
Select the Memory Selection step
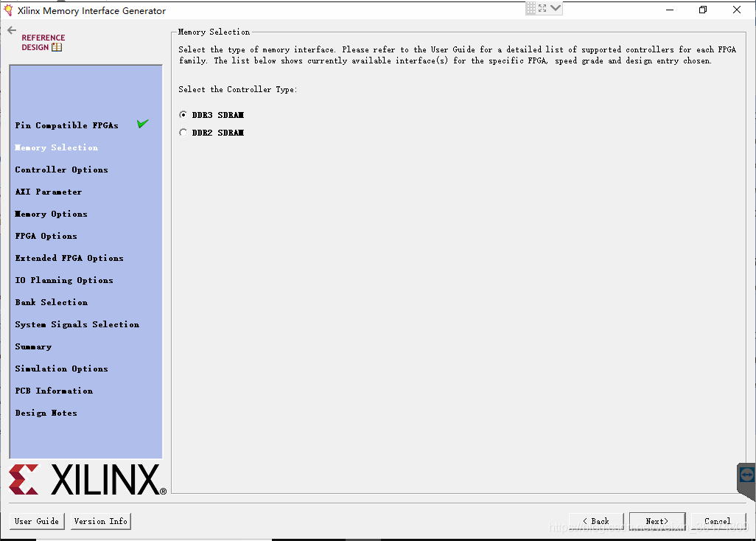point(57,147)
